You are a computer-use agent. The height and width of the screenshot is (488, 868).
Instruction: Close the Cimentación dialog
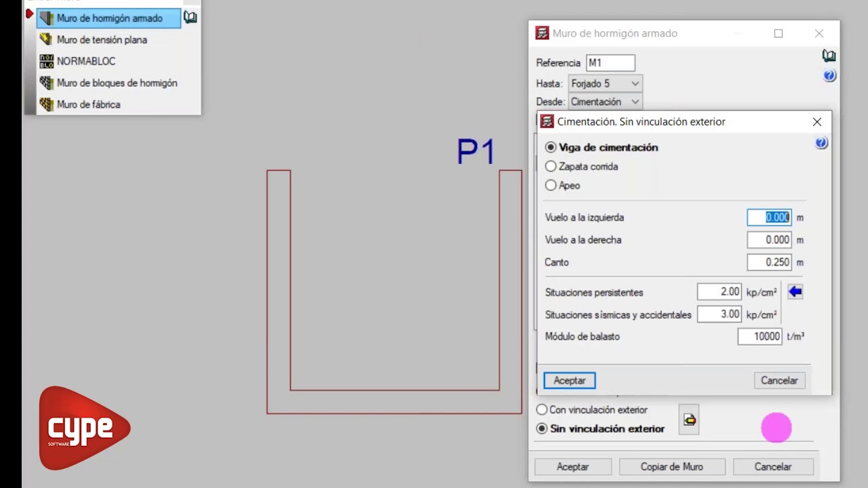(x=817, y=122)
